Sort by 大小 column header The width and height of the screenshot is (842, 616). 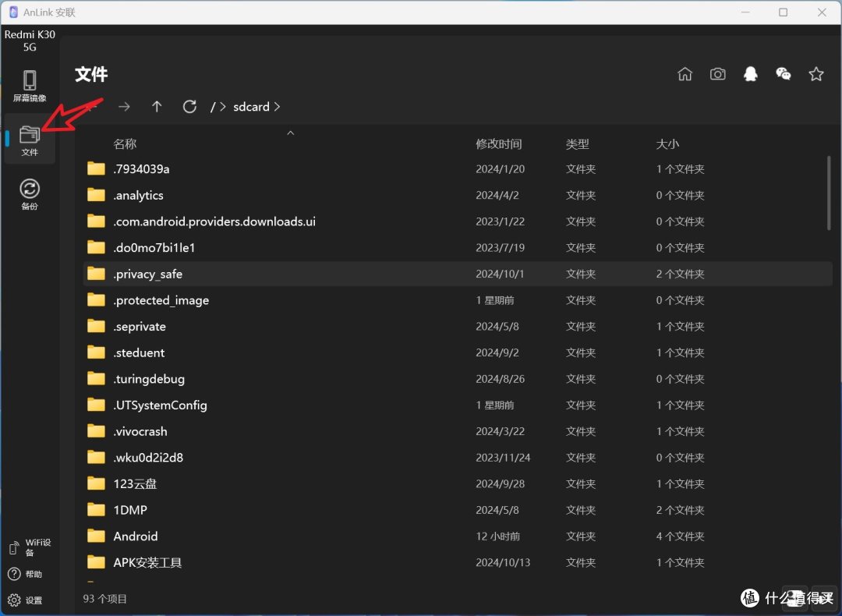(x=667, y=144)
